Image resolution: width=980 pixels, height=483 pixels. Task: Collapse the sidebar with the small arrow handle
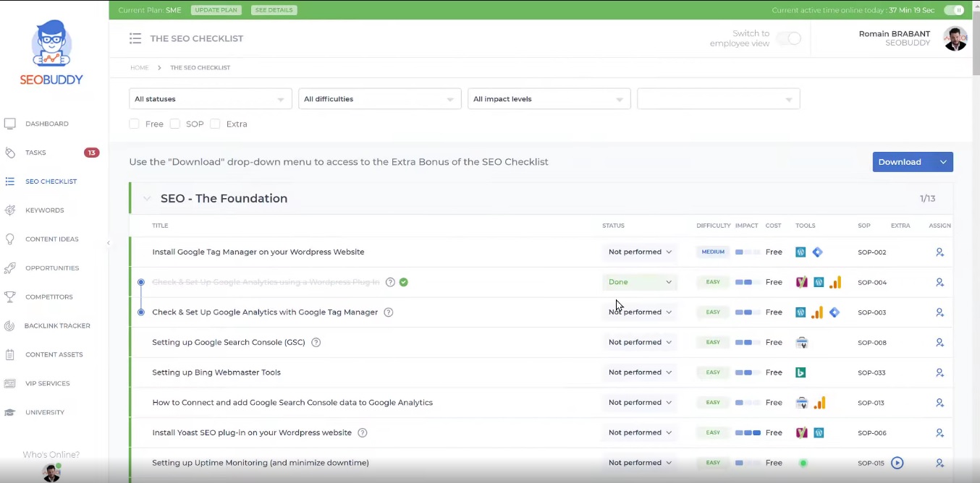point(109,243)
